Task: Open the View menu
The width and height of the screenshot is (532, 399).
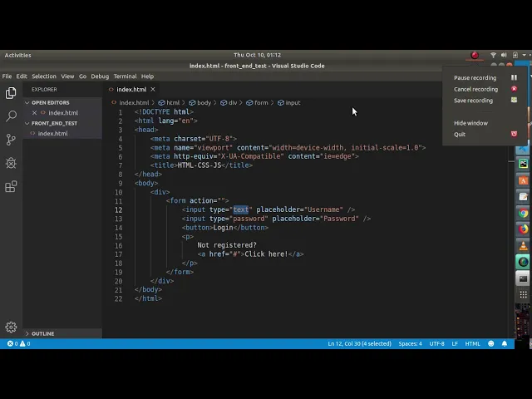Action: (67, 76)
